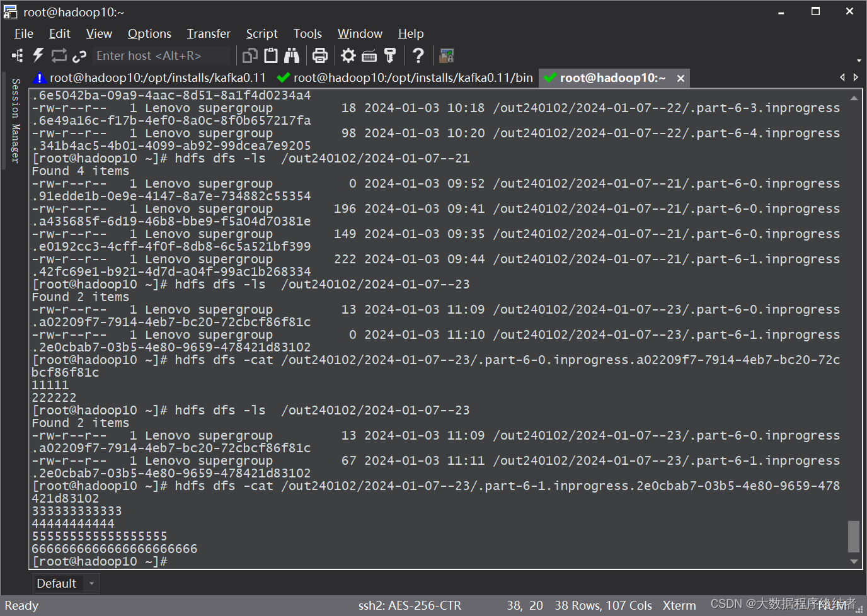
Task: Click the '38 Rows, 107 Cols' status entry
Action: tap(603, 605)
